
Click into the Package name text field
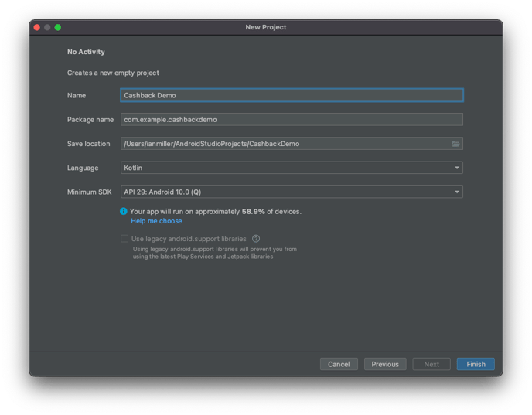point(292,120)
